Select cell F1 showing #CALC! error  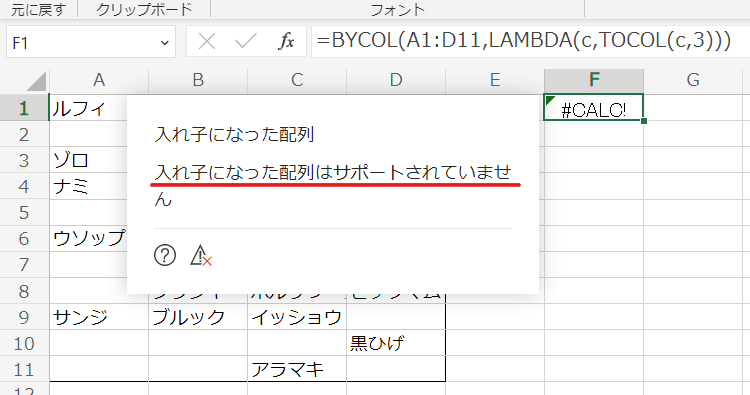(594, 108)
